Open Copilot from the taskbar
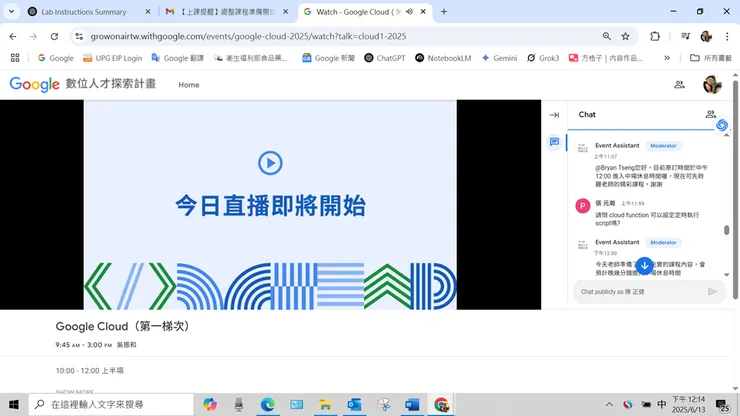The height and width of the screenshot is (416, 740). tap(210, 405)
